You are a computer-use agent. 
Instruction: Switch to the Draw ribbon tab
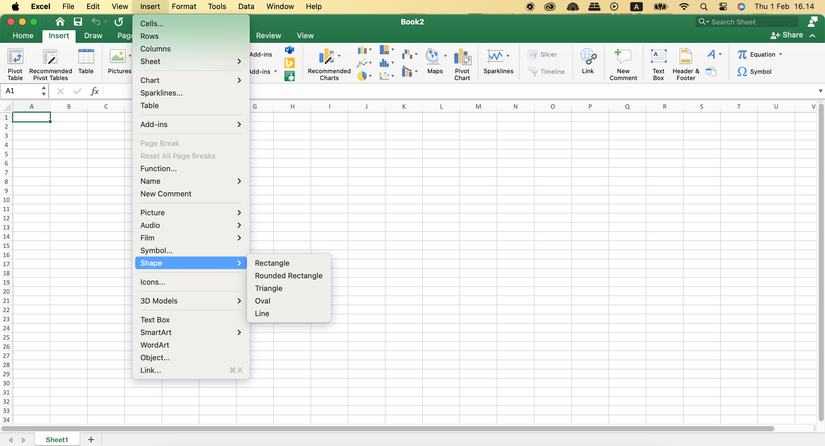pyautogui.click(x=93, y=36)
